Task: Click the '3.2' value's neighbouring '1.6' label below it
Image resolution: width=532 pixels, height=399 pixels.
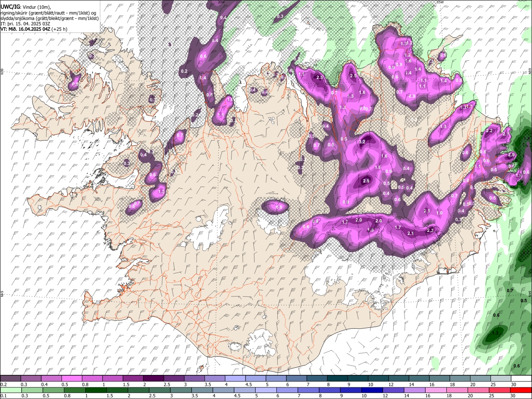Action: click(384, 156)
